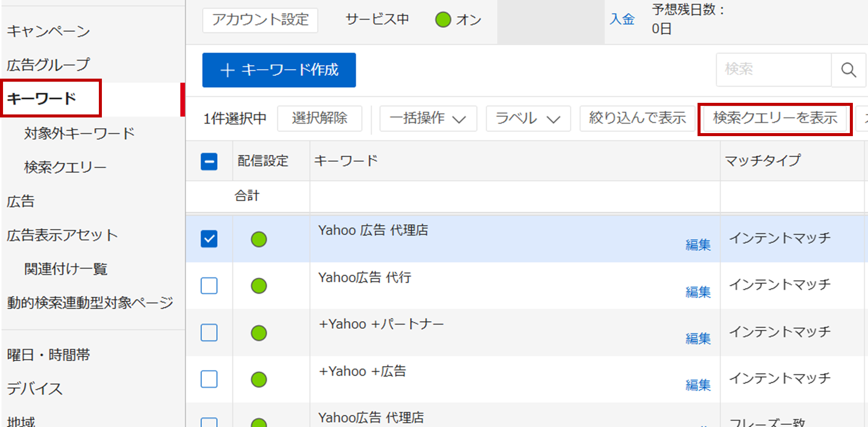The height and width of the screenshot is (427, 868).
Task: Check the Yahoo広告 代行 row checkbox
Action: coord(209,286)
